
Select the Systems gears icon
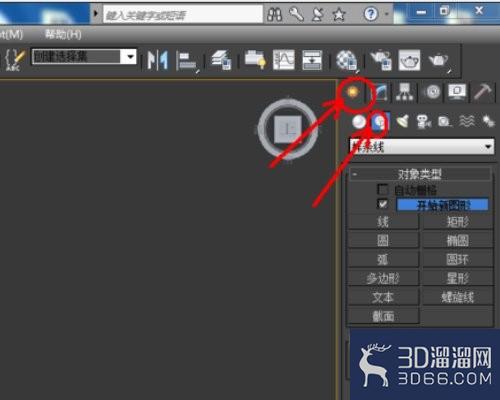(x=488, y=121)
